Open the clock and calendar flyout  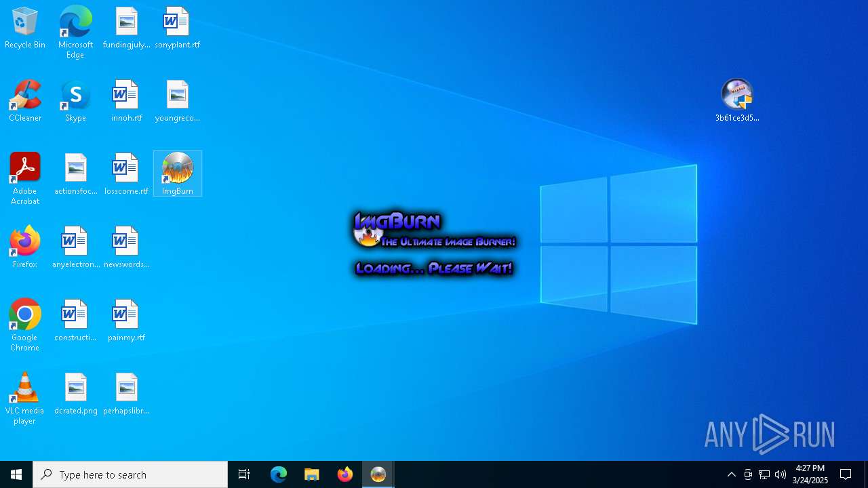810,474
